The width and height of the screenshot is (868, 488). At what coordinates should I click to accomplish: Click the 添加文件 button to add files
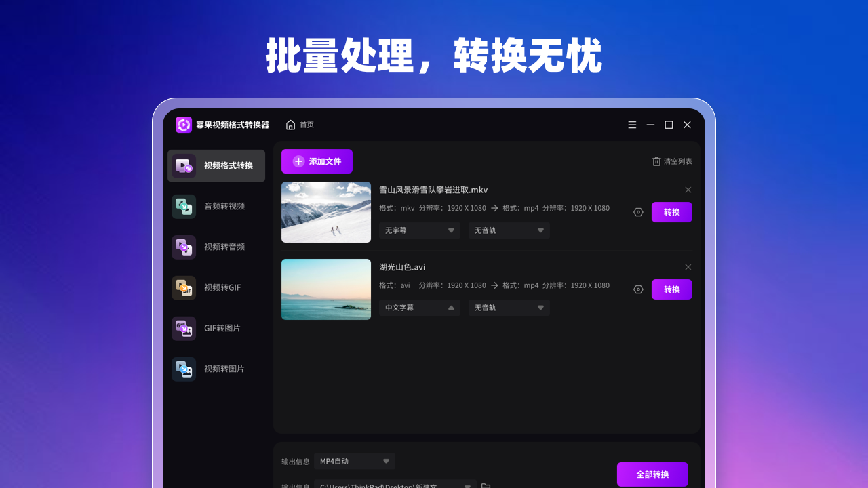click(317, 161)
